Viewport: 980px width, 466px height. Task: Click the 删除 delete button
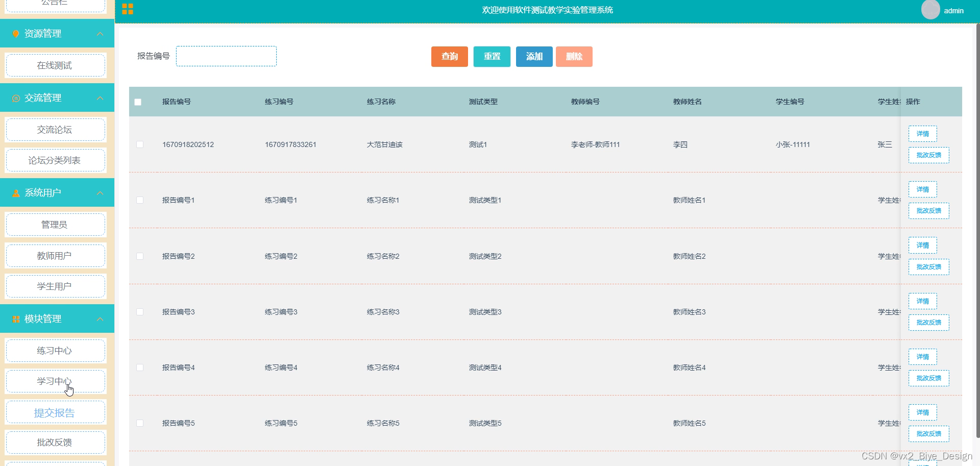(574, 57)
